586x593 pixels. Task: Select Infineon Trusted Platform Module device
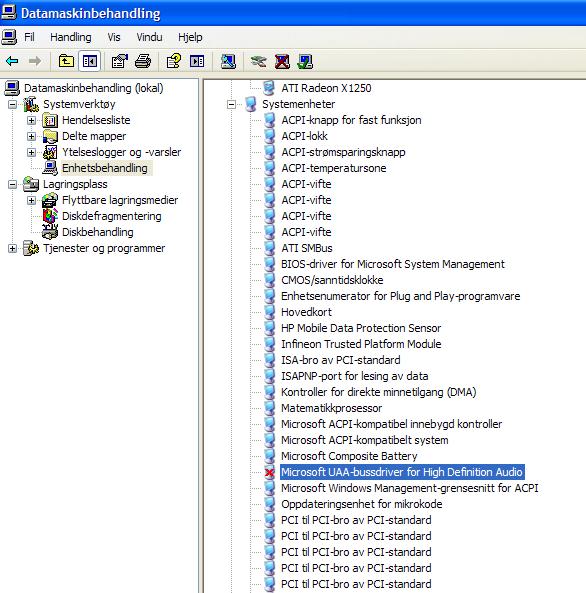(x=361, y=344)
